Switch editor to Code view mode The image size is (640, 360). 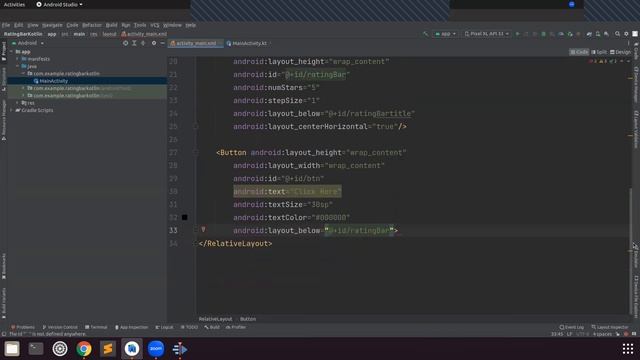click(x=579, y=52)
